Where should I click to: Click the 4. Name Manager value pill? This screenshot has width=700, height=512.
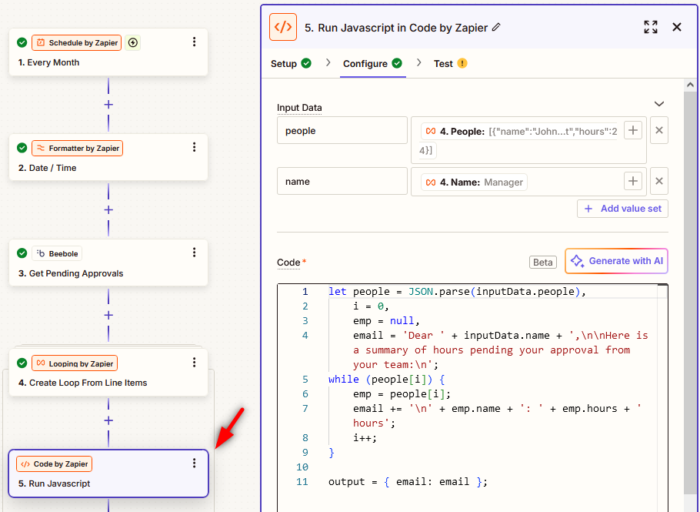pyautogui.click(x=474, y=182)
